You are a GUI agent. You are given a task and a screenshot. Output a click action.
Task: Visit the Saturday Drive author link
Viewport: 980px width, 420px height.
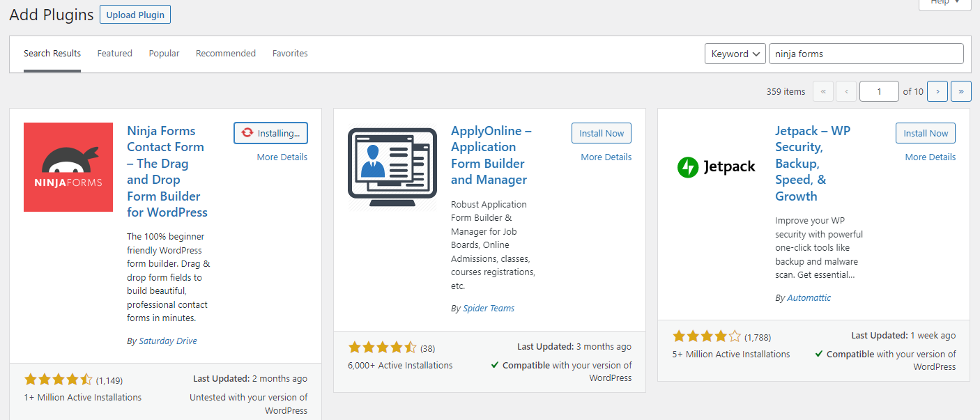click(x=168, y=341)
